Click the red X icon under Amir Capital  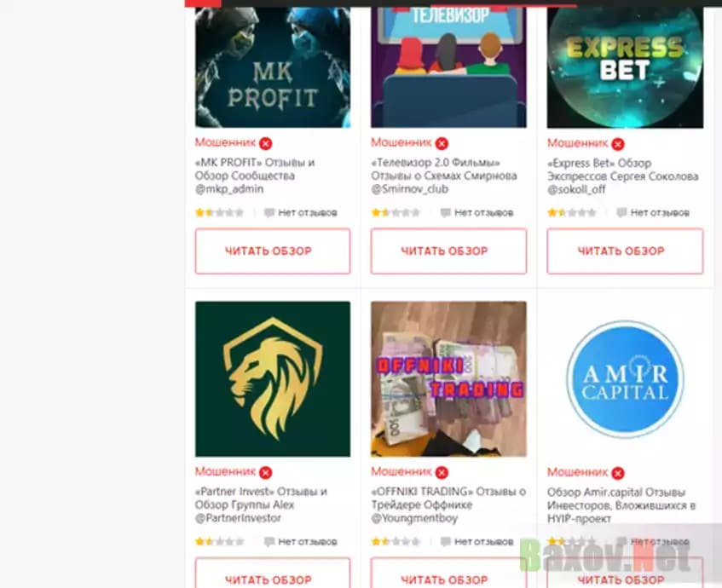pos(618,473)
